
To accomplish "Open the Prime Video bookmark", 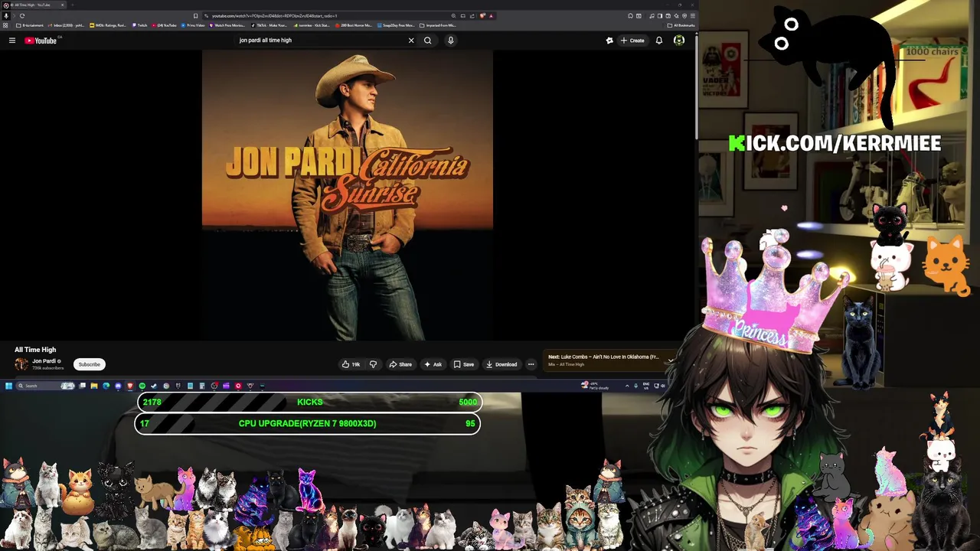I will tap(192, 25).
